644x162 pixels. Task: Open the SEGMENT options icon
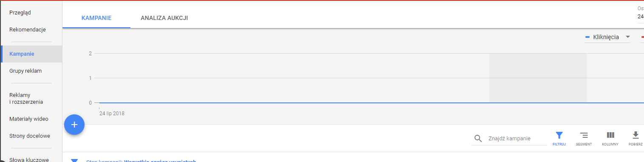tap(584, 139)
